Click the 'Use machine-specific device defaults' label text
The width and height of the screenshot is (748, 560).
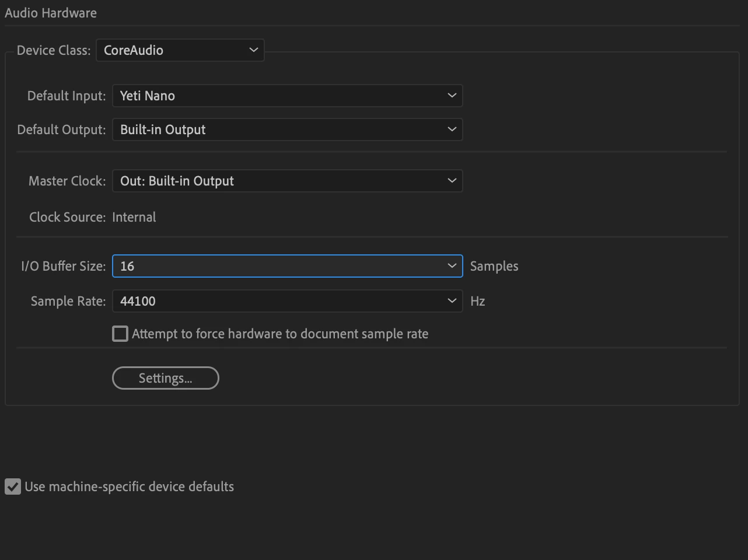pyautogui.click(x=129, y=487)
